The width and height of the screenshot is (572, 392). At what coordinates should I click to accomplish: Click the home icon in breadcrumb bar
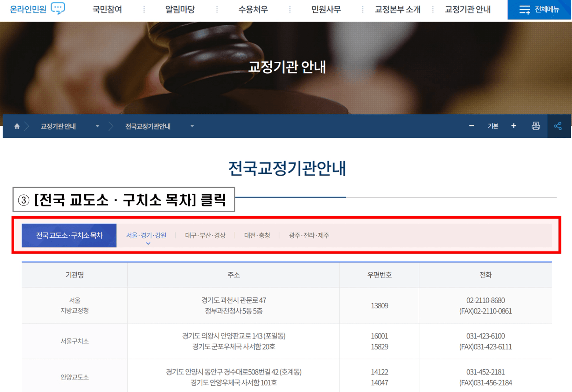tap(17, 126)
